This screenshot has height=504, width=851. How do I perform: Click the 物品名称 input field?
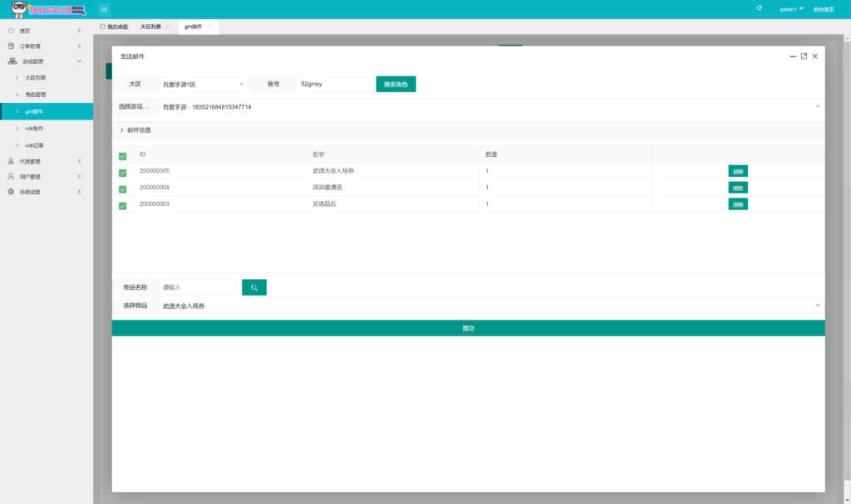click(197, 287)
